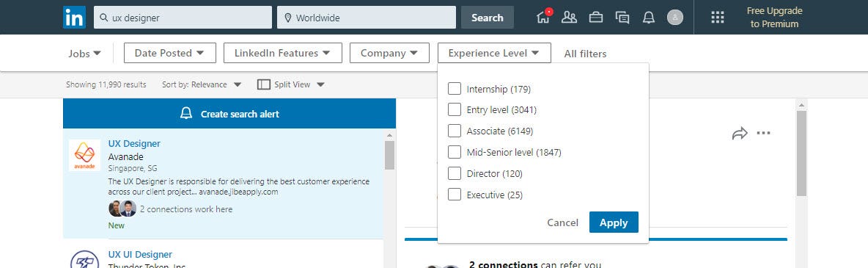Open the Work apps grid icon
The width and height of the screenshot is (868, 268).
click(x=718, y=17)
